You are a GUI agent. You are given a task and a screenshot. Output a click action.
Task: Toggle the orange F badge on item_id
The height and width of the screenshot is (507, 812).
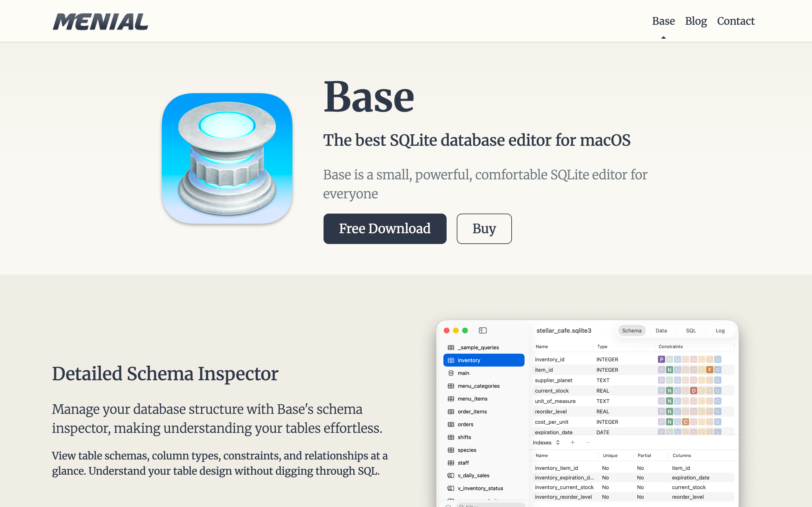[710, 369]
